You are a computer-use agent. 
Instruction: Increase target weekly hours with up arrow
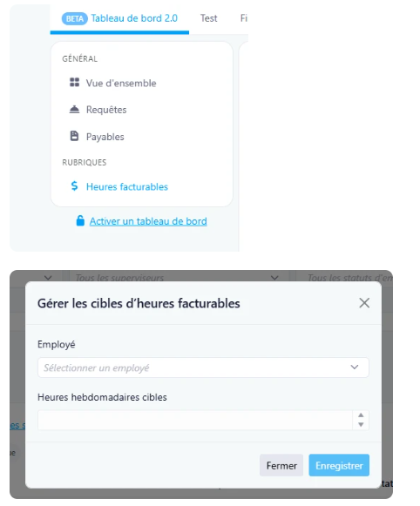361,415
